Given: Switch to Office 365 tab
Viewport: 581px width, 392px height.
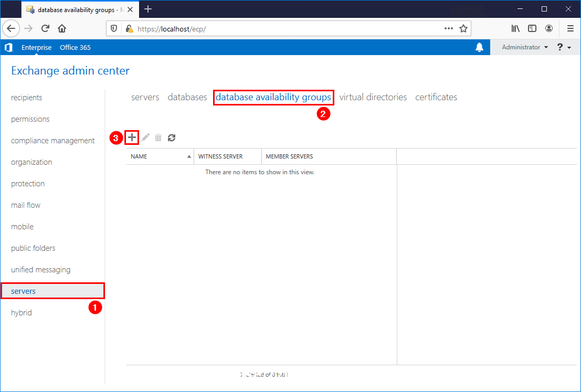Looking at the screenshot, I should pyautogui.click(x=75, y=47).
